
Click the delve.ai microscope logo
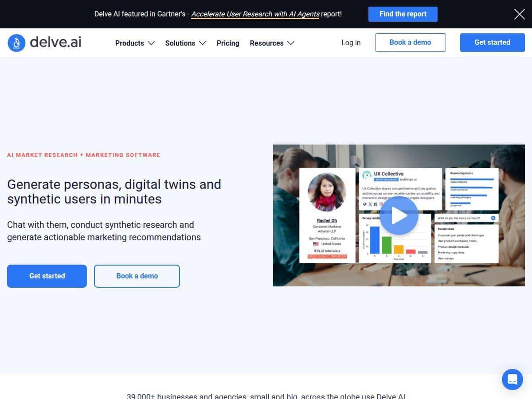pos(16,43)
